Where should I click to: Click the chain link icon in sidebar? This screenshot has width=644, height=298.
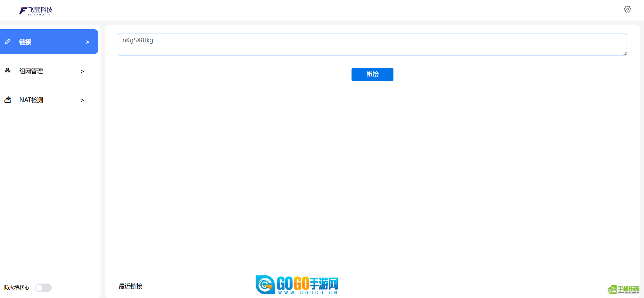(8, 42)
